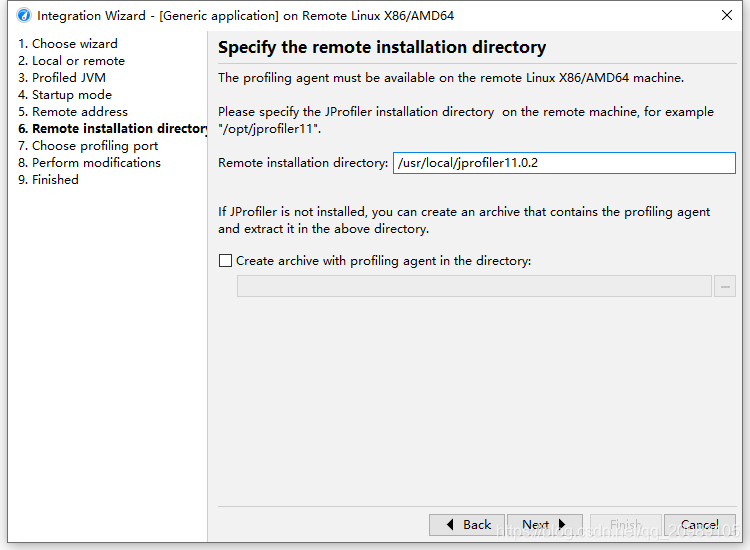
Task: Click the JProfiler icon in title bar
Action: tap(23, 15)
